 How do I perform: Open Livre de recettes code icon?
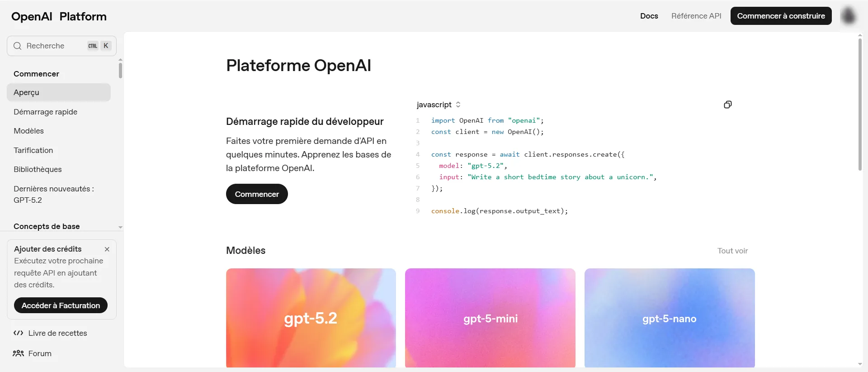(18, 333)
